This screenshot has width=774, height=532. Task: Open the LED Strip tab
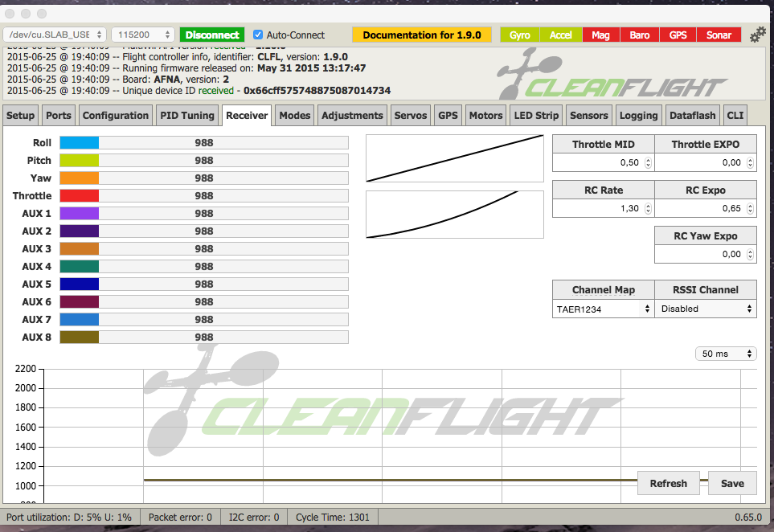536,116
